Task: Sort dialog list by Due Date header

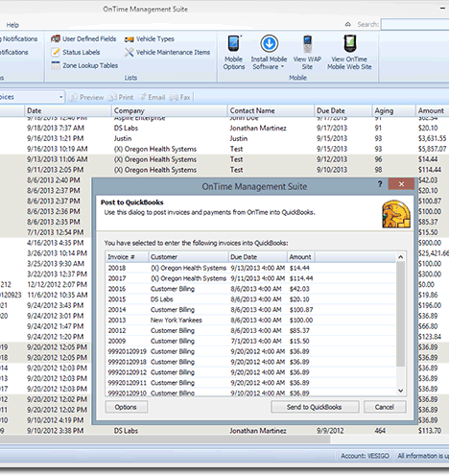Action: coord(257,257)
